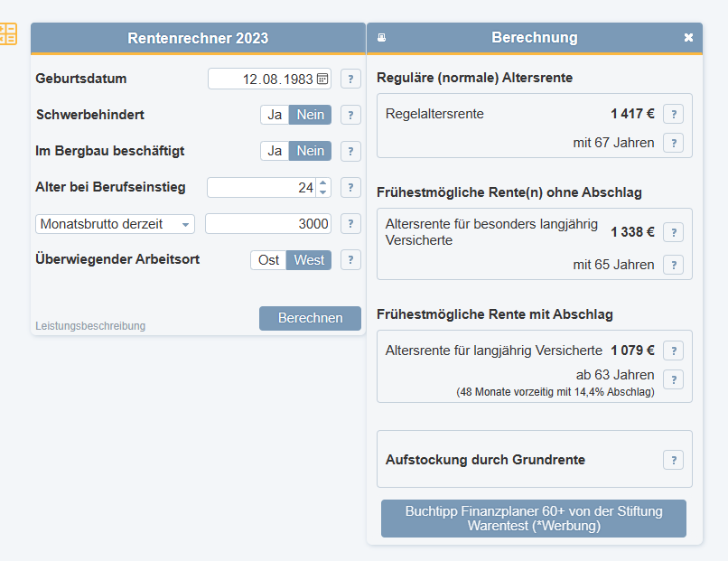Open Buchtipp Finanzplaner 60+ button

(533, 519)
